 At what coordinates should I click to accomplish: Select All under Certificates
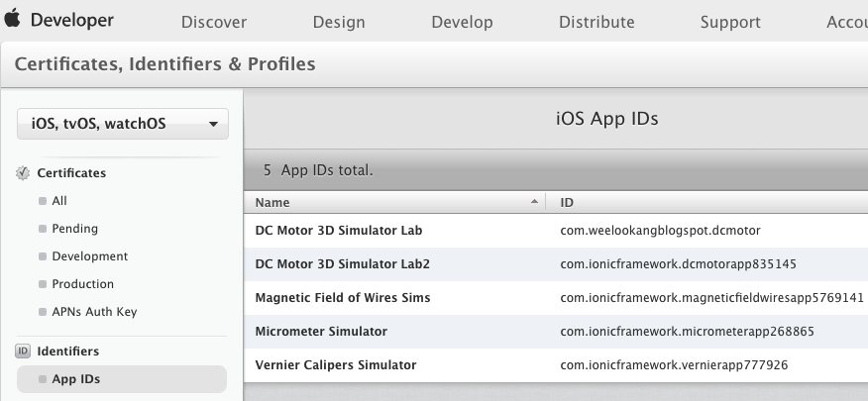tap(59, 201)
